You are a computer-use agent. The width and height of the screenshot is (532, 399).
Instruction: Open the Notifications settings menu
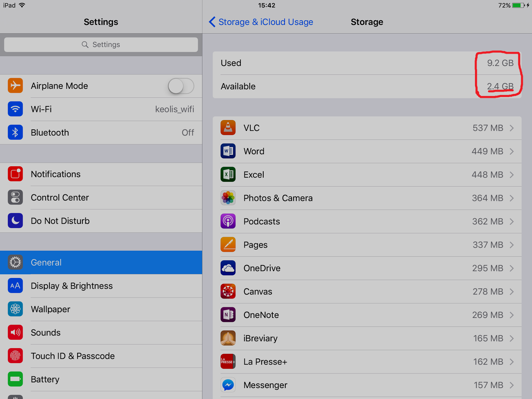point(56,174)
